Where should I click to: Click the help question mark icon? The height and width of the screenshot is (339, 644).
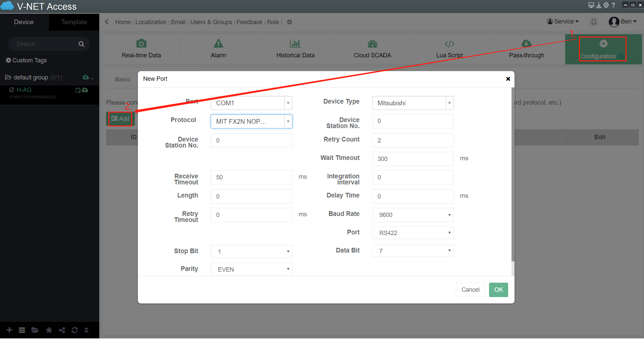(613, 5)
